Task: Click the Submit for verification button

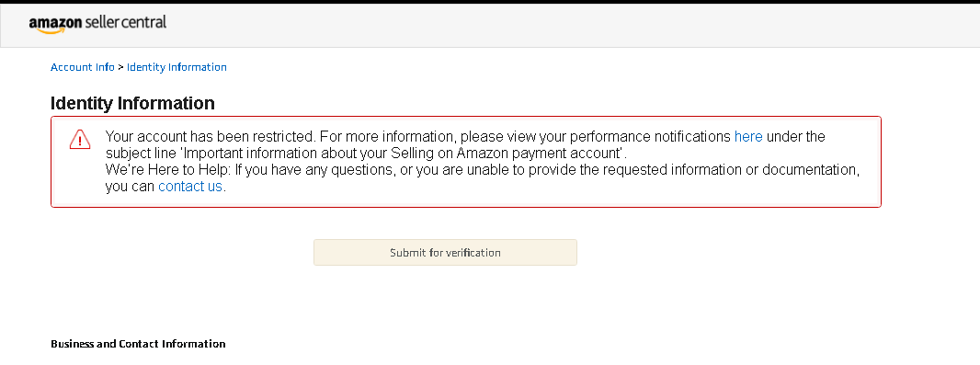Action: (x=445, y=253)
